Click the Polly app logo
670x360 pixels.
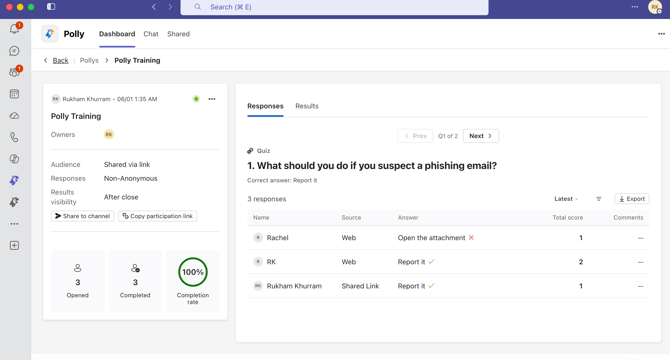click(50, 34)
